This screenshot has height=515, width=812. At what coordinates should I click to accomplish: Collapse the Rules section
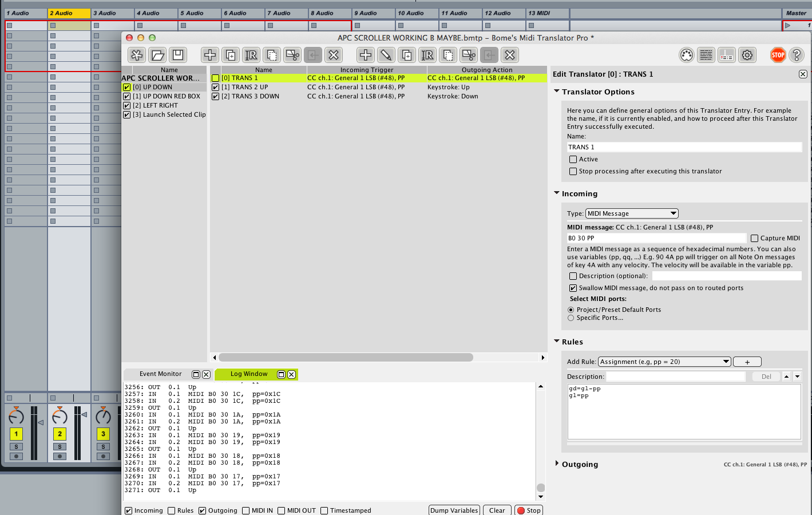coord(557,341)
